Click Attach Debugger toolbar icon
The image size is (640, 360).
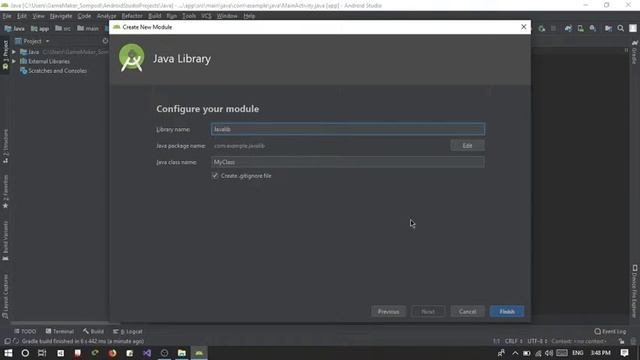[542, 29]
